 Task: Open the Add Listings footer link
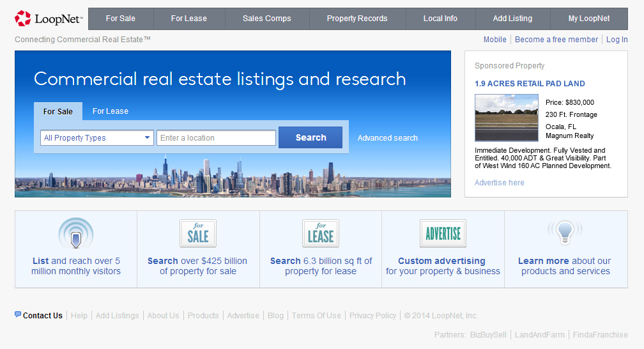(x=118, y=315)
